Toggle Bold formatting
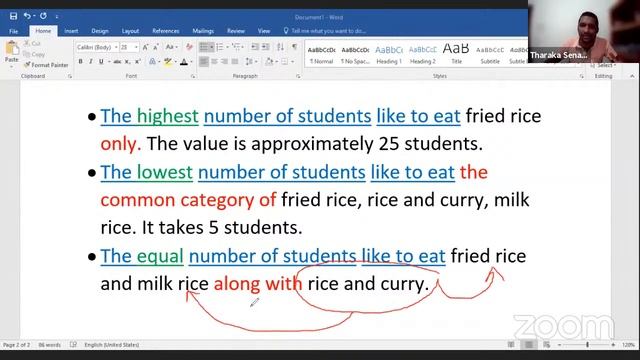 point(80,62)
